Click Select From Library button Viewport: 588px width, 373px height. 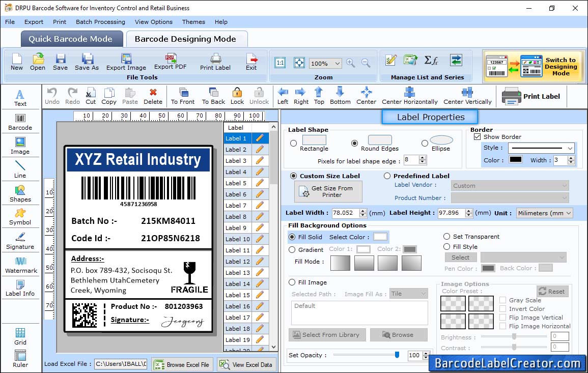click(326, 335)
